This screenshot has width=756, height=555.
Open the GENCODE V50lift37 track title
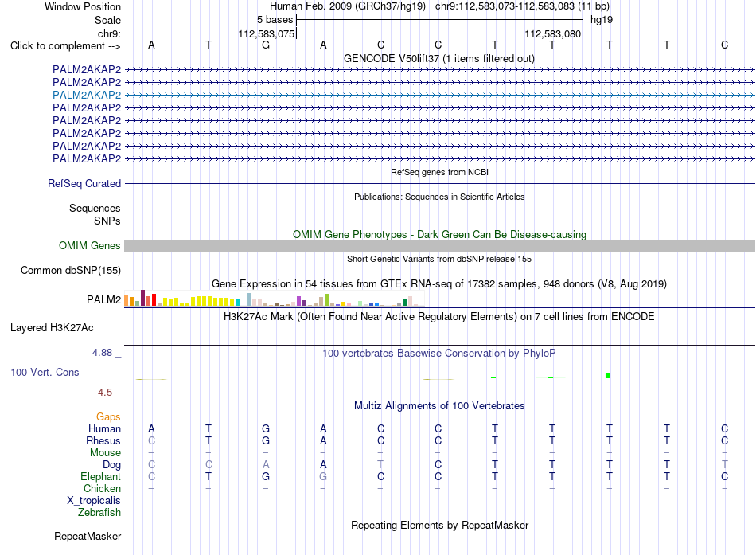[438, 58]
